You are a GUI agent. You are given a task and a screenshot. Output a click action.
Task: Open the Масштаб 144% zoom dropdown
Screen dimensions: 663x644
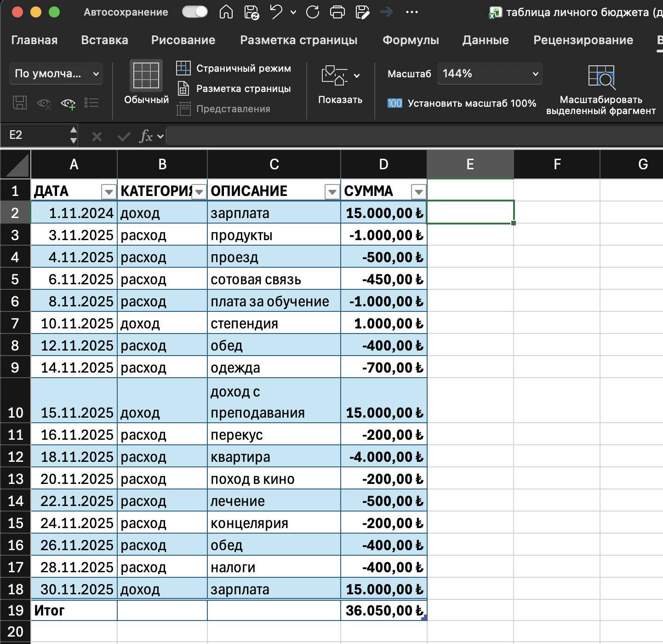(490, 74)
